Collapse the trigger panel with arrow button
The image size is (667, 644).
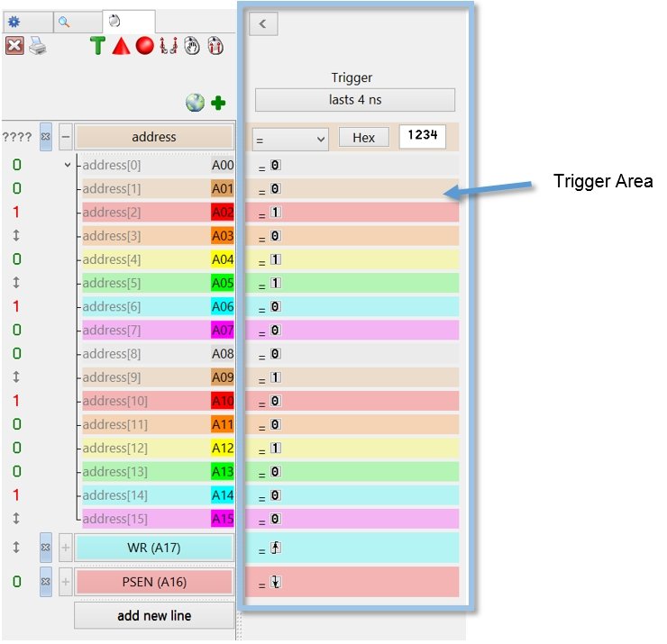coord(263,24)
